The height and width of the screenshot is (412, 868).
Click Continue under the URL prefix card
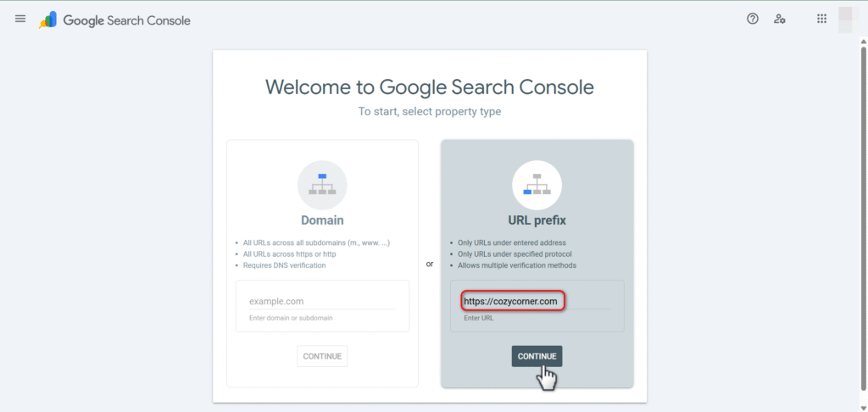tap(537, 356)
